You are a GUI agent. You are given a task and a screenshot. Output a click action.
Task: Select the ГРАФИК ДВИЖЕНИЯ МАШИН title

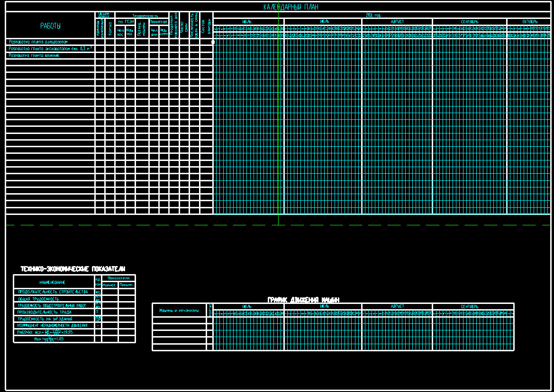pyautogui.click(x=303, y=300)
